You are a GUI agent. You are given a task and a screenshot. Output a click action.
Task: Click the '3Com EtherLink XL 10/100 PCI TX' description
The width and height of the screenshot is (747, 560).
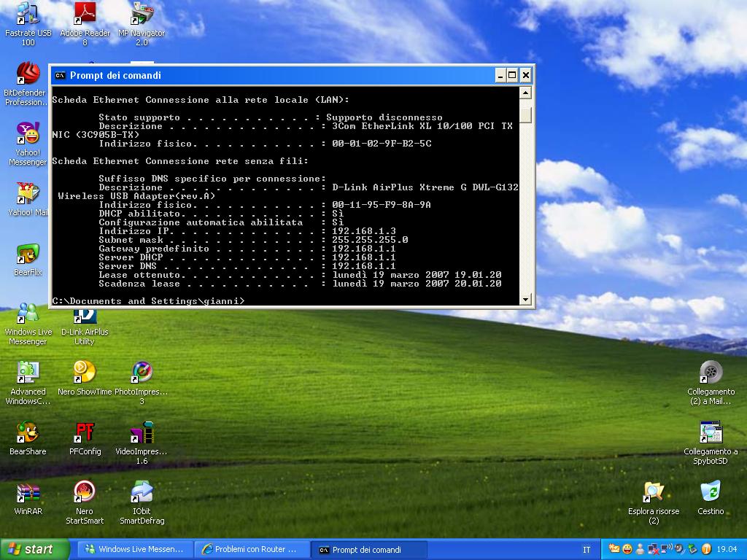tap(422, 126)
